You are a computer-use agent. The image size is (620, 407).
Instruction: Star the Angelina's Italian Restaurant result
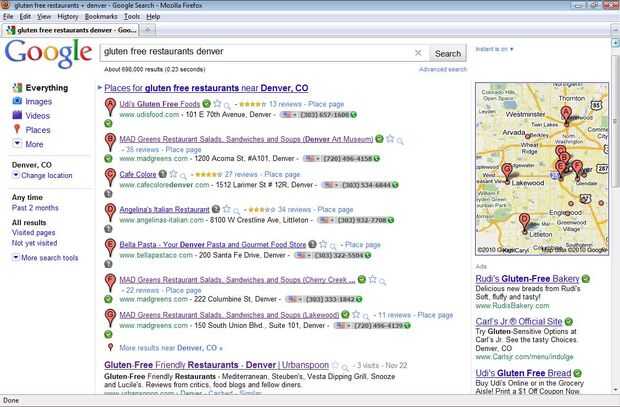[x=226, y=209]
